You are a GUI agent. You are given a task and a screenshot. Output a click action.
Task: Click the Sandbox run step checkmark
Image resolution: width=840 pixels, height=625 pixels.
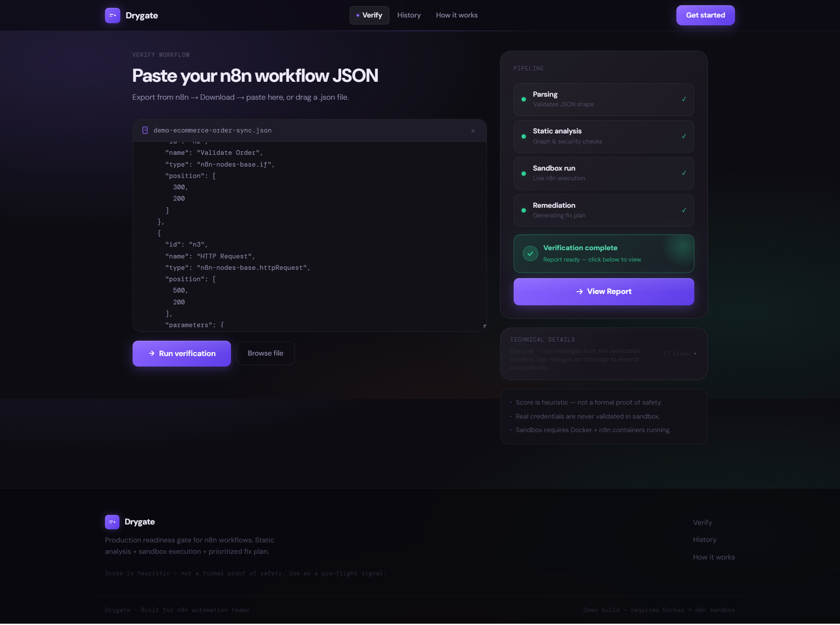point(684,173)
